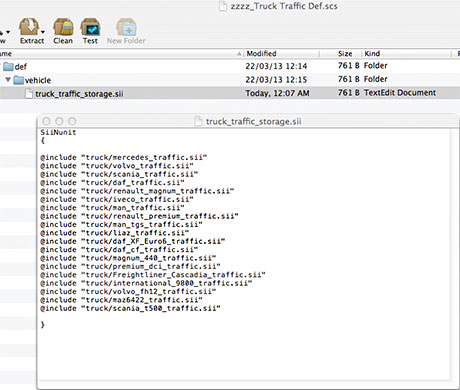Click the Test toolbar icon

click(90, 27)
